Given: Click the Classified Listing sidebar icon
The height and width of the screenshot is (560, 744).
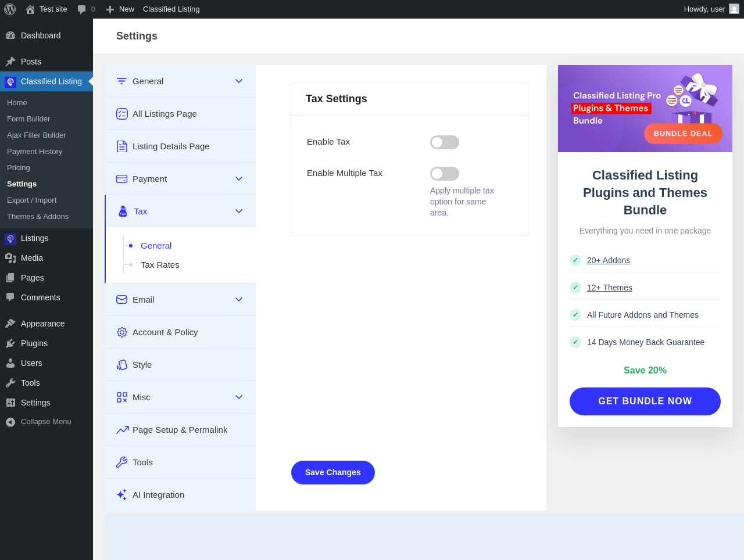Looking at the screenshot, I should (x=10, y=82).
